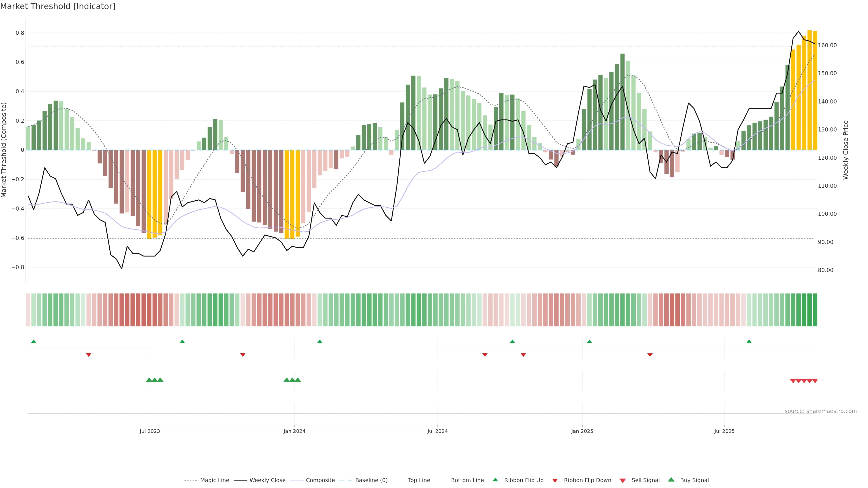Screen dimensions: 868x488
Task: Click the Ribbon Flip Down legend triangle icon
Action: coord(555,480)
